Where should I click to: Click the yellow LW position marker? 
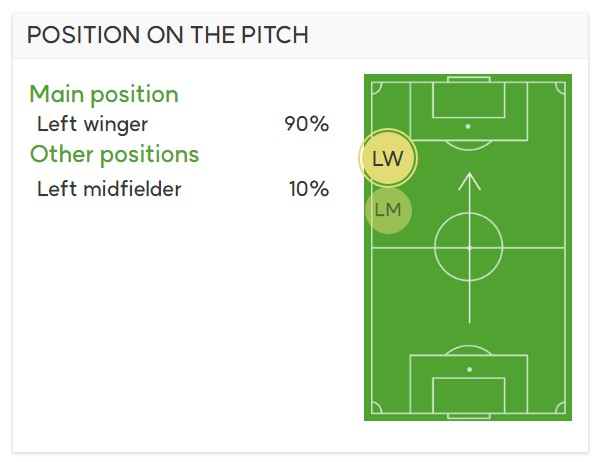(388, 158)
